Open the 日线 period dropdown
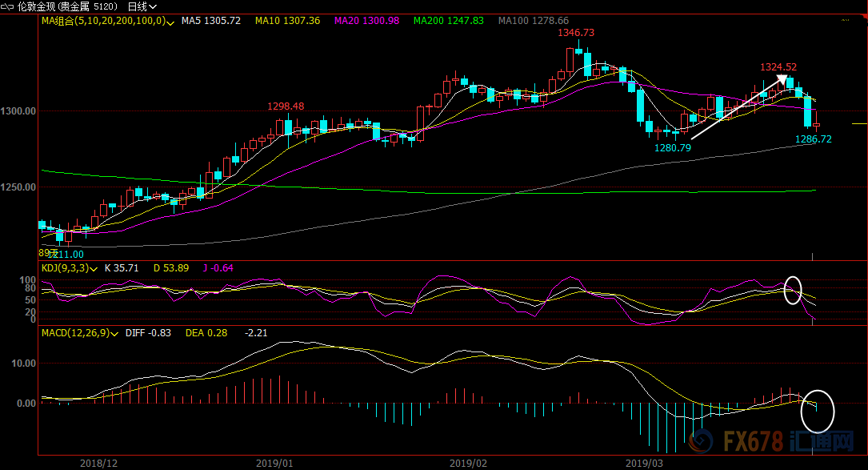 (142, 6)
